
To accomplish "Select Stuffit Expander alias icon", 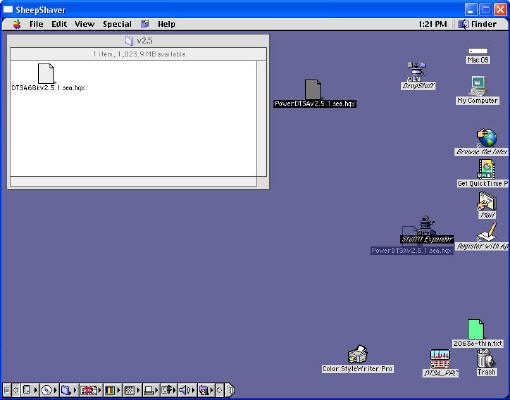I will (x=427, y=225).
